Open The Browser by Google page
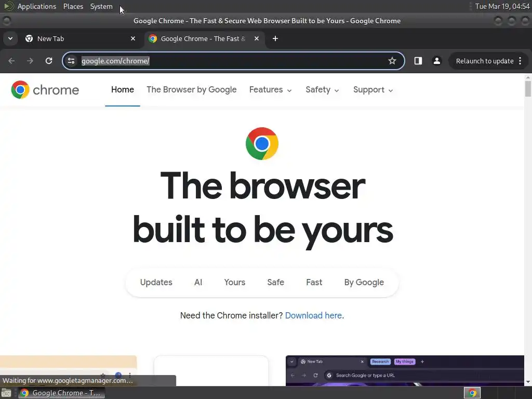The width and height of the screenshot is (532, 399). coord(192,89)
